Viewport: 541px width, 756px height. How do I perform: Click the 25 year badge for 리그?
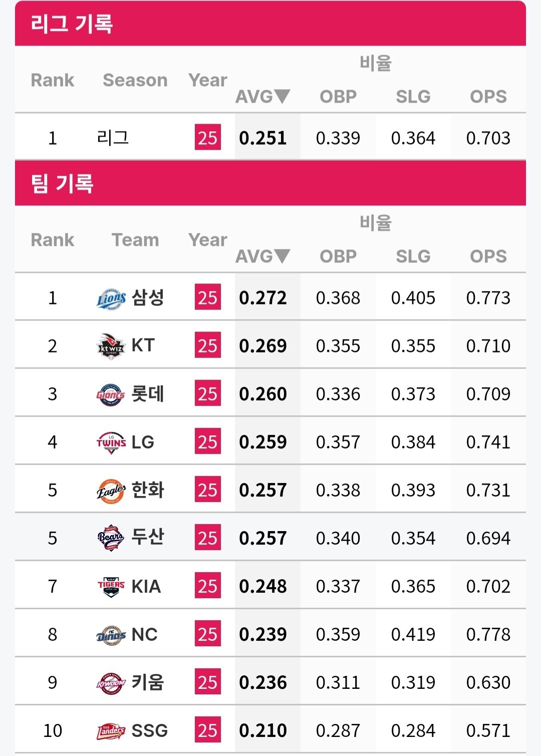click(207, 138)
